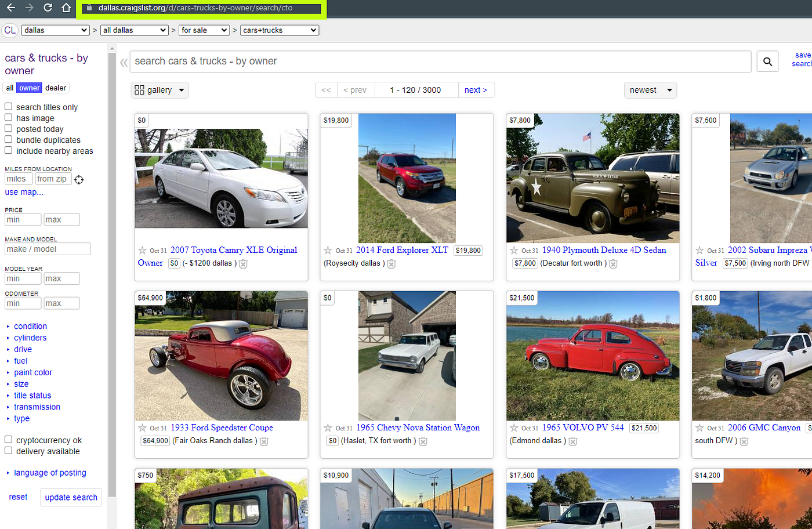Screen dimensions: 812x529
Task: Click the search cars & trucks field
Action: click(441, 61)
